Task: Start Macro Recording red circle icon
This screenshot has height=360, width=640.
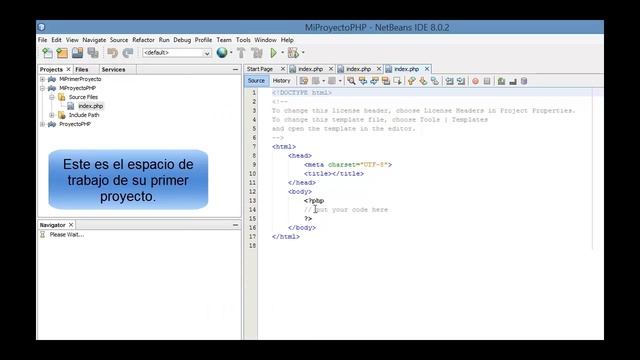Action: [x=475, y=81]
